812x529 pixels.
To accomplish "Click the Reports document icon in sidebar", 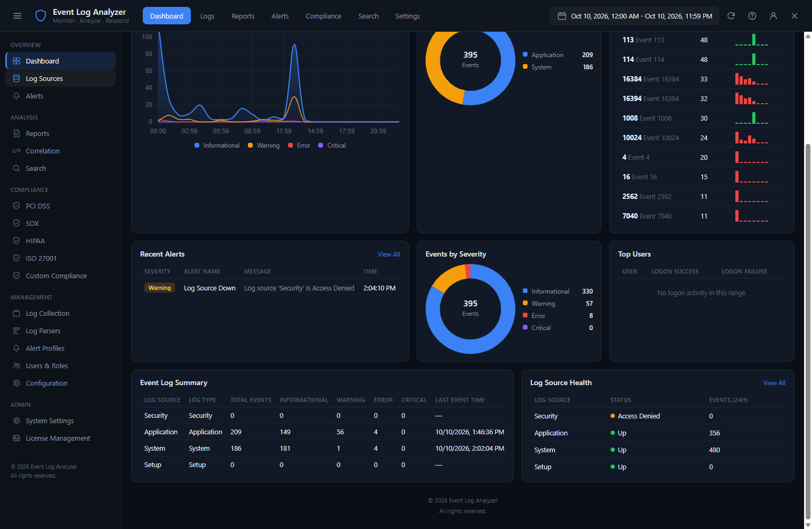I will pyautogui.click(x=16, y=133).
